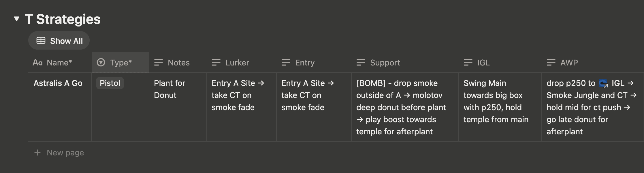Click the Aa title icon beside Name

pyautogui.click(x=37, y=62)
